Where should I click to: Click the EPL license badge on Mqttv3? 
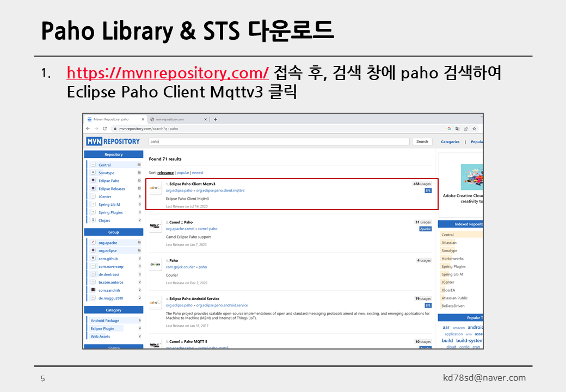tap(428, 191)
